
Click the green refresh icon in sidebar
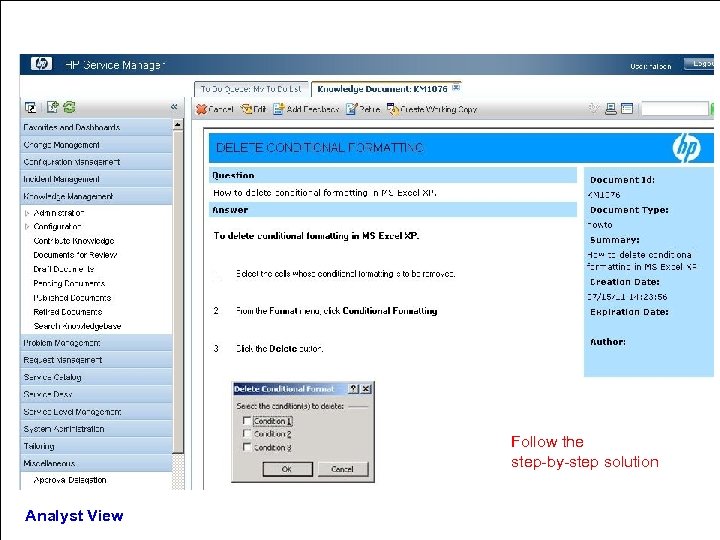coord(69,107)
